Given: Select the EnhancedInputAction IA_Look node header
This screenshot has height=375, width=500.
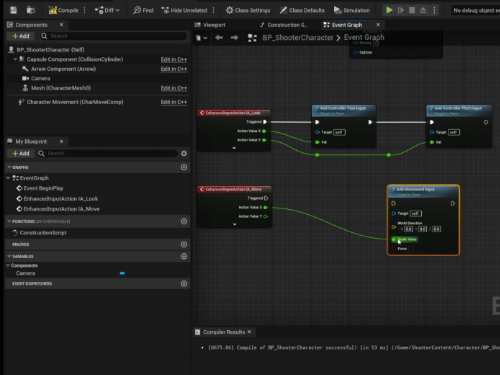Looking at the screenshot, I should point(234,113).
